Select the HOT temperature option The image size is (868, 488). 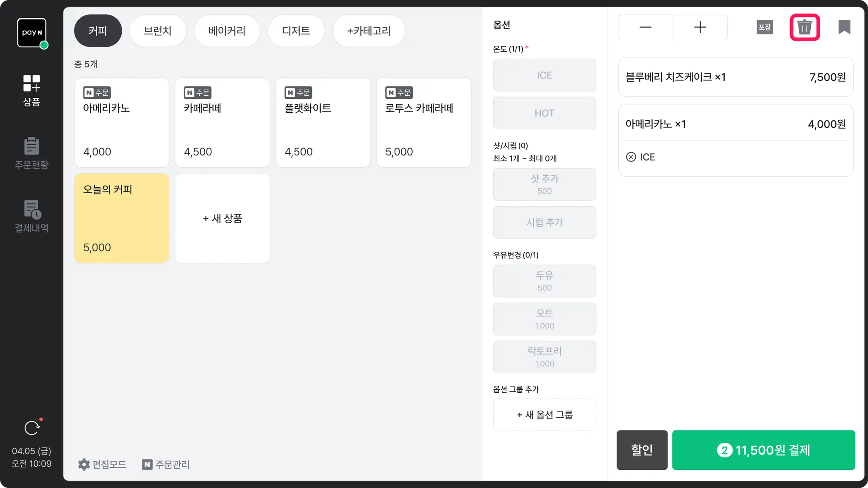click(x=544, y=113)
